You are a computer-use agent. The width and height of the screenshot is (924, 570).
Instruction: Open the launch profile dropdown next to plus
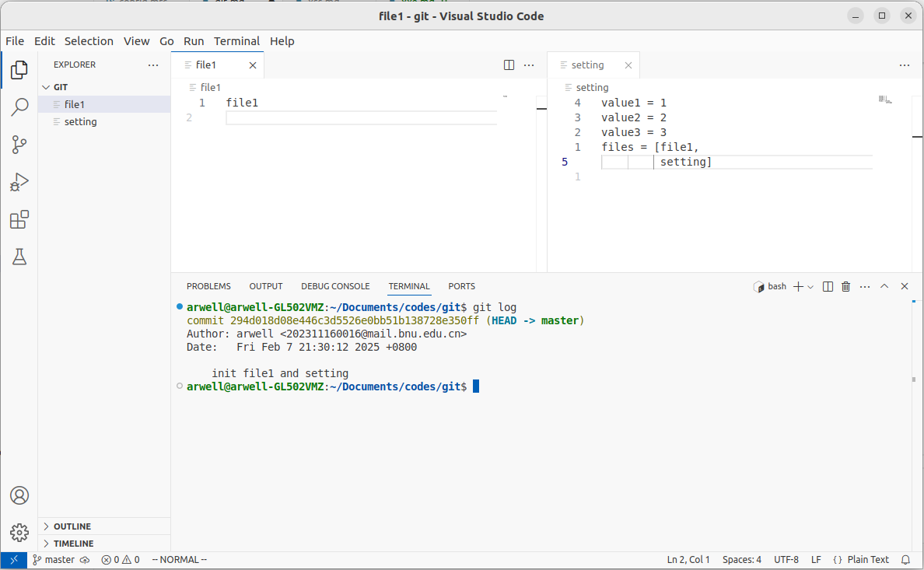click(810, 287)
